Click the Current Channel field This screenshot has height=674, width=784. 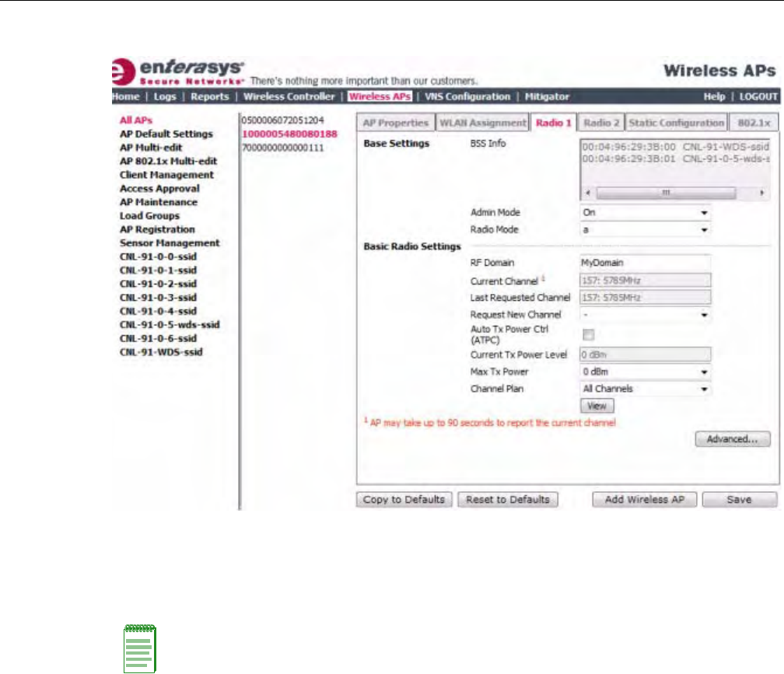point(645,281)
